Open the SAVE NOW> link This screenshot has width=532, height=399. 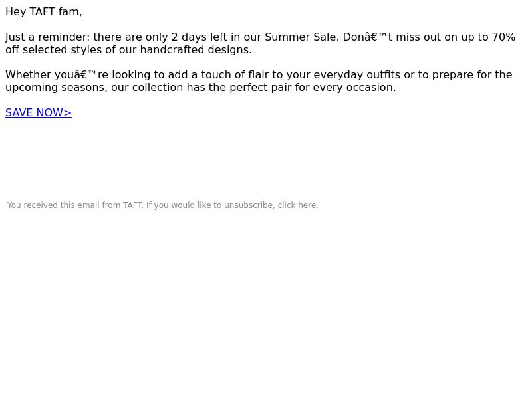(x=39, y=112)
